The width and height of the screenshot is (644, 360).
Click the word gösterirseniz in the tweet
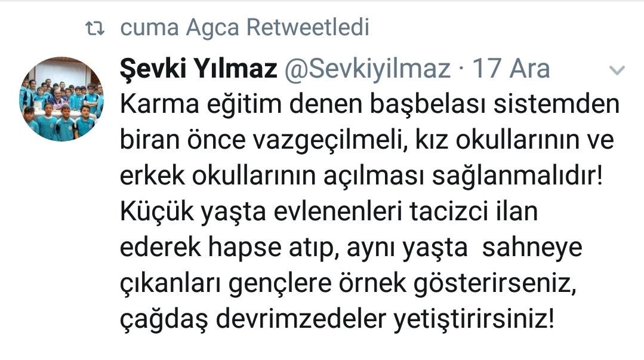click(x=495, y=284)
